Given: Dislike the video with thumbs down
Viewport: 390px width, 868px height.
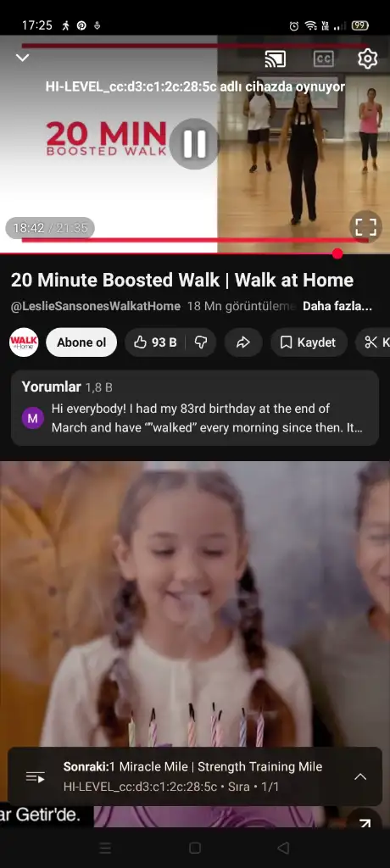Looking at the screenshot, I should (201, 342).
